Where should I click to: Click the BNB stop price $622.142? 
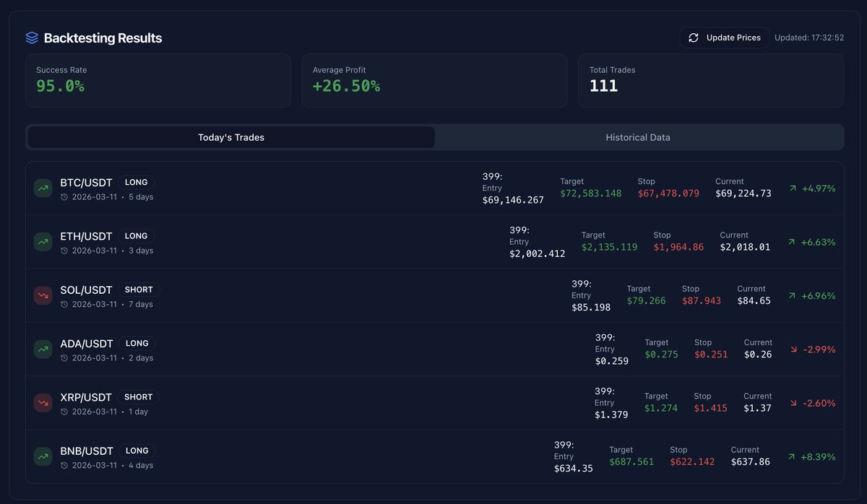(x=692, y=461)
